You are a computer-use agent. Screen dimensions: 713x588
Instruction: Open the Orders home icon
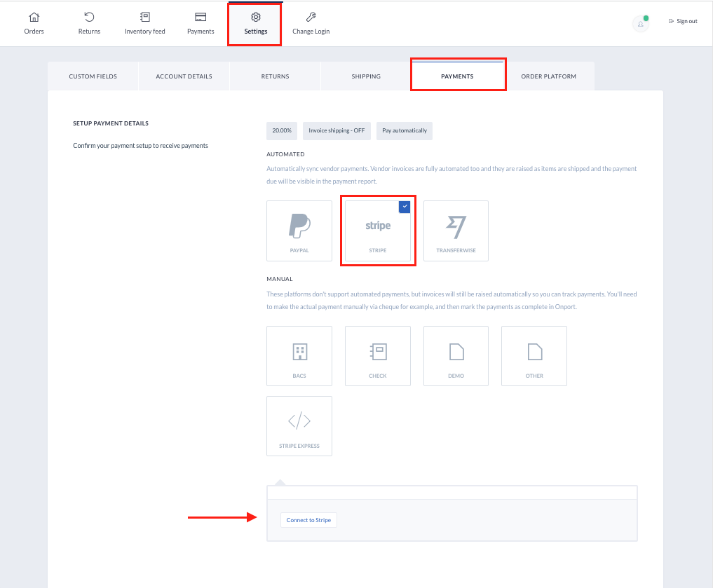34,18
